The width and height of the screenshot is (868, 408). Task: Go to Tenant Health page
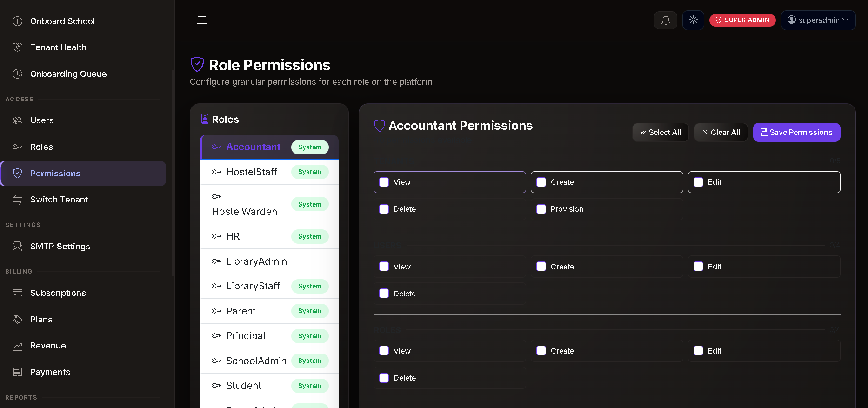point(83,47)
